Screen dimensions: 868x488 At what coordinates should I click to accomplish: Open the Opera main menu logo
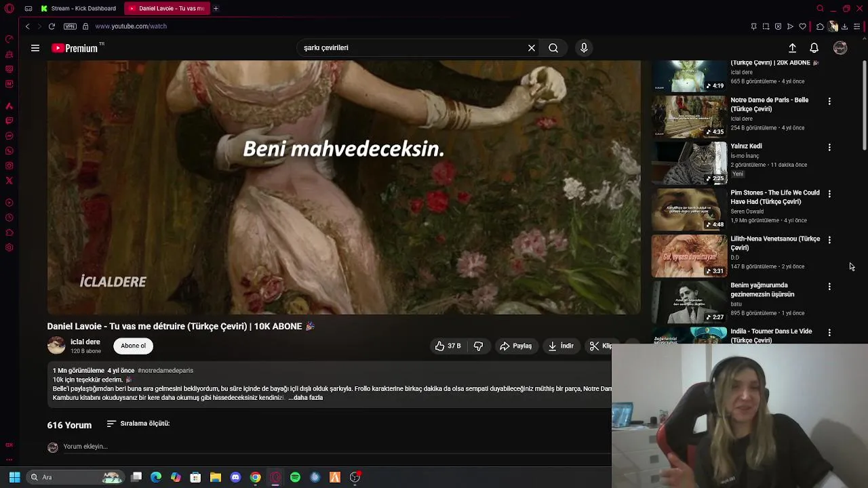click(9, 9)
